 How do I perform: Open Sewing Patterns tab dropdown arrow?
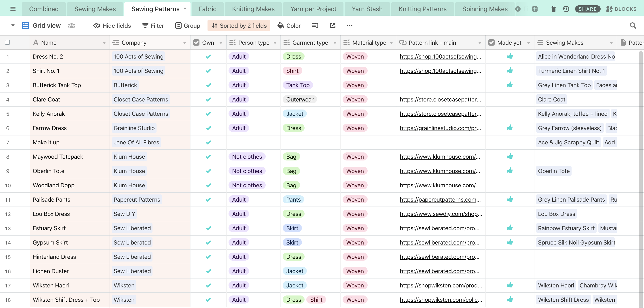pos(185,9)
